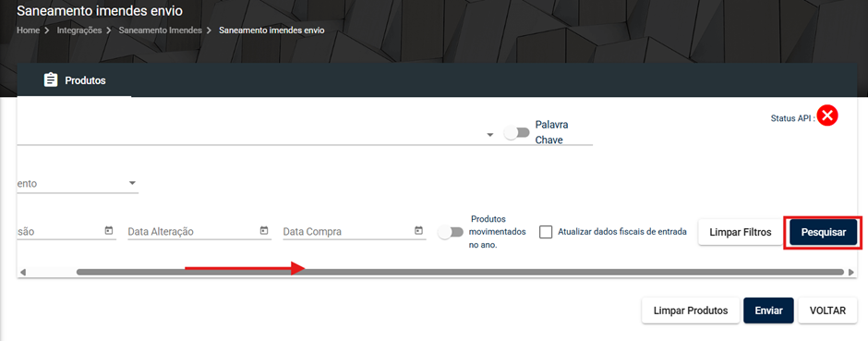
Task: Select the Produtos tab
Action: tap(74, 80)
